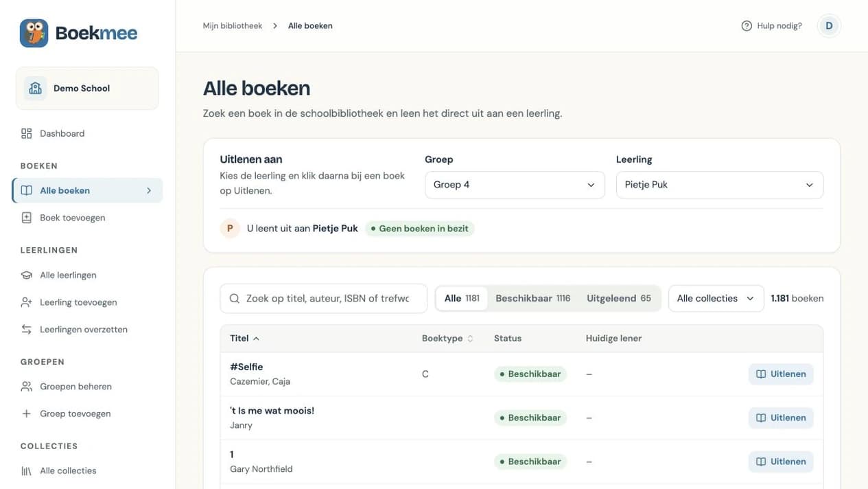Click the Status column header
Viewport: 868px width, 489px height.
coord(508,338)
